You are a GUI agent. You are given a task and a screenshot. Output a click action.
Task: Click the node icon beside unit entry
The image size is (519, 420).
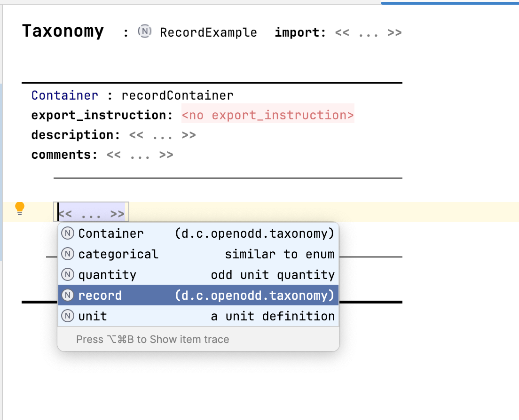pyautogui.click(x=68, y=316)
